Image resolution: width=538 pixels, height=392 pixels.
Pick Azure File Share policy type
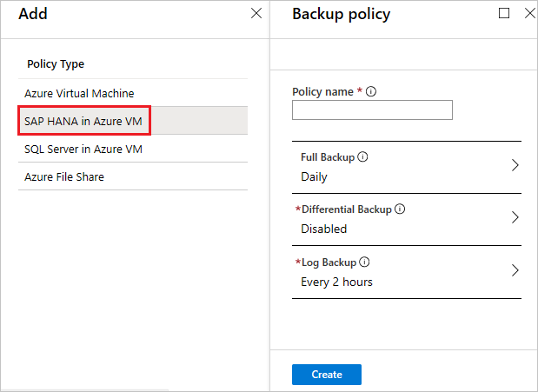point(64,176)
